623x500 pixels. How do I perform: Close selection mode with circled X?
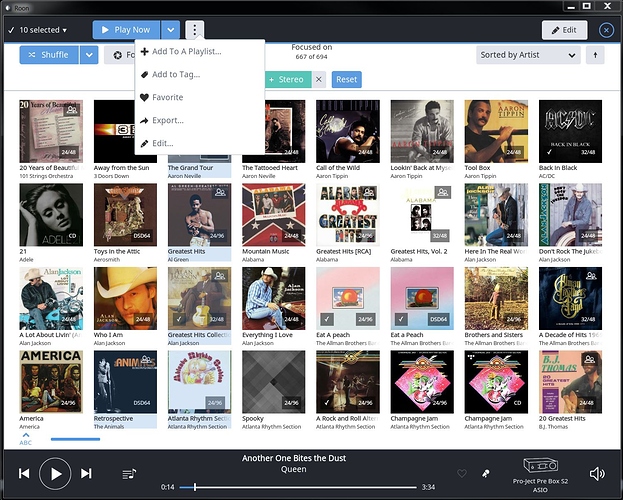pyautogui.click(x=606, y=30)
